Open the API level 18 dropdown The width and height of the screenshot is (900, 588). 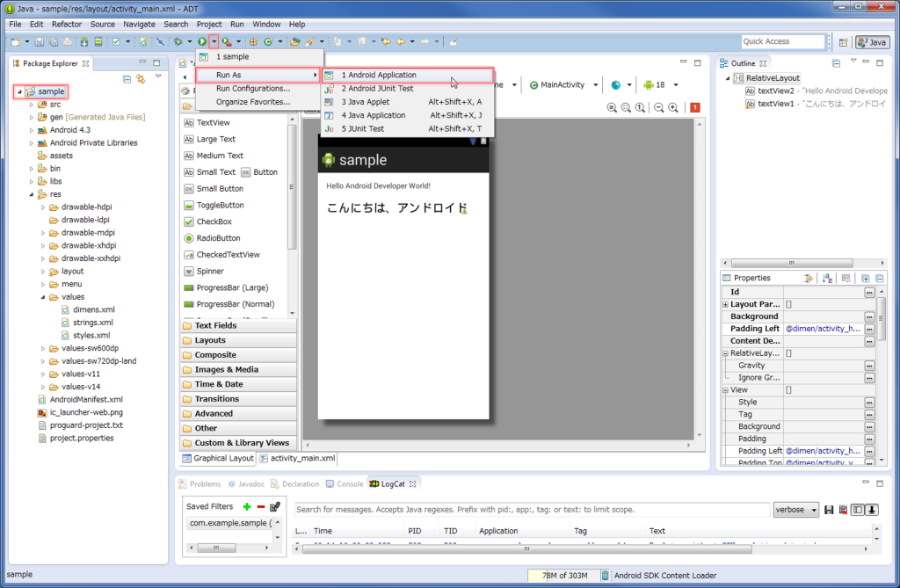[676, 85]
